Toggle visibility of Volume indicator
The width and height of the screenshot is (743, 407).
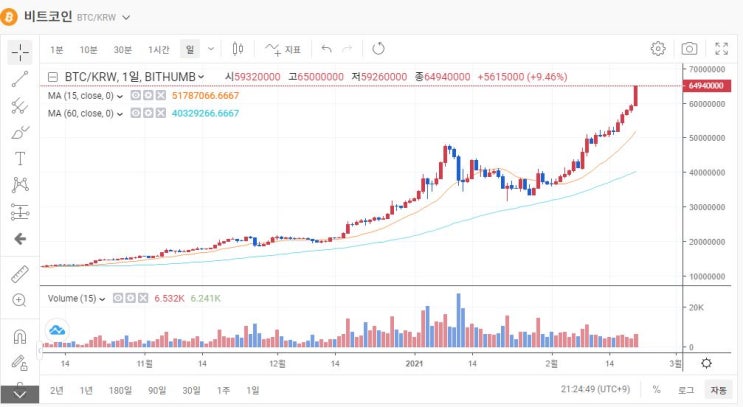[x=118, y=298]
